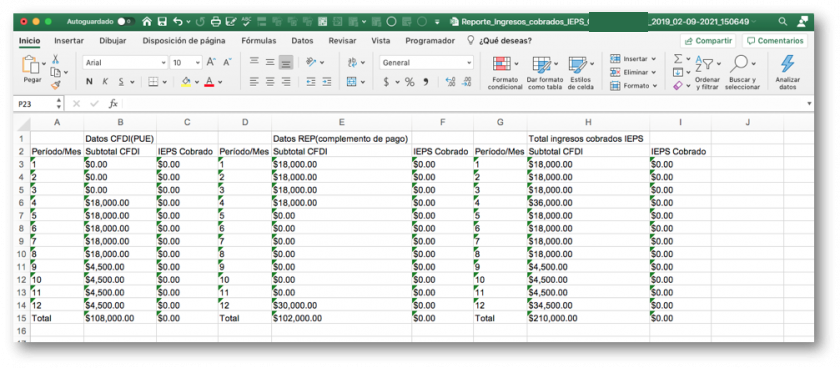Increase font size with the larger A
840x368 pixels.
coord(211,62)
